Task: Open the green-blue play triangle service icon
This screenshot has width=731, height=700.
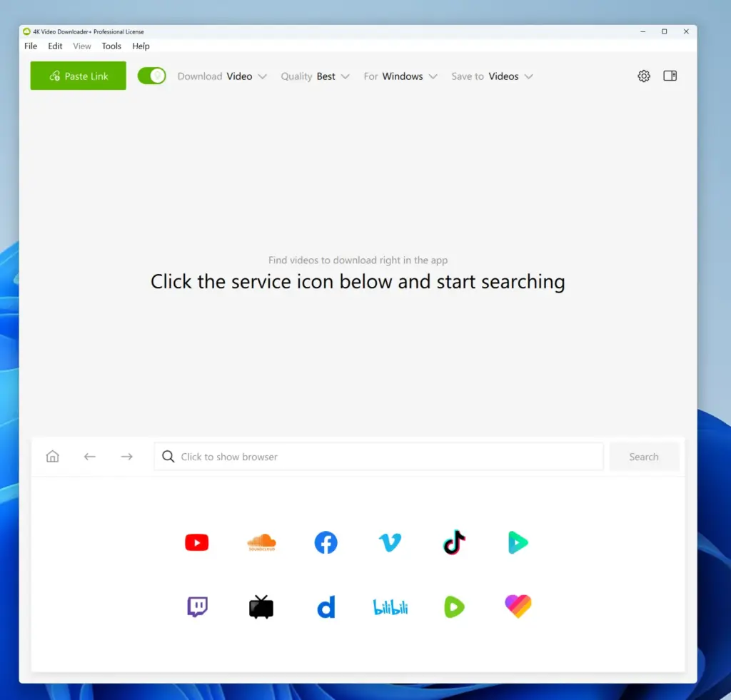Action: pyautogui.click(x=518, y=542)
